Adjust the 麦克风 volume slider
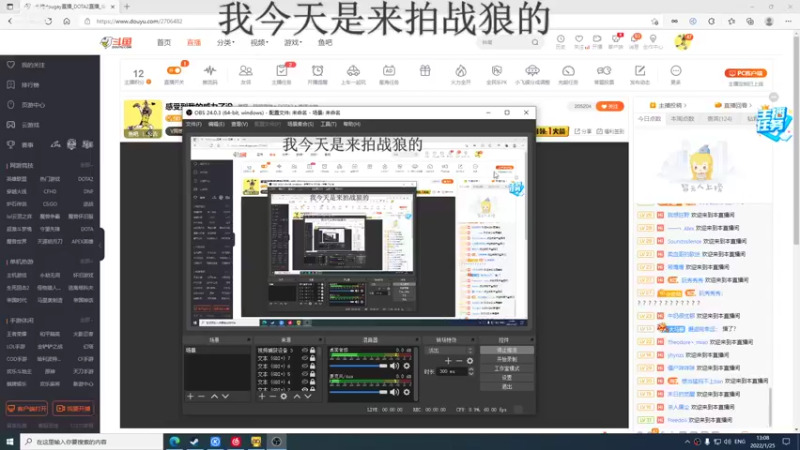Image resolution: width=800 pixels, height=450 pixels. pos(358,392)
